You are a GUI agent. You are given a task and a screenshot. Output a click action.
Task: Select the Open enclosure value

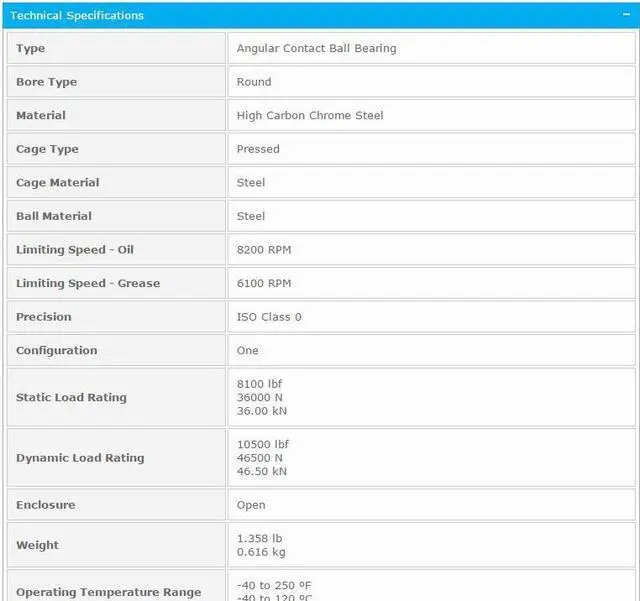point(251,505)
